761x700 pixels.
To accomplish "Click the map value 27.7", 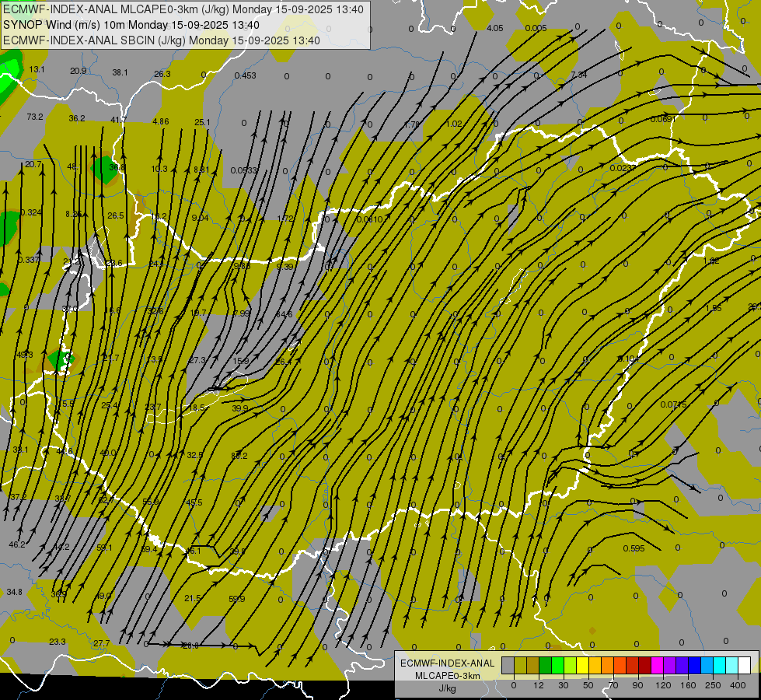I will coord(101,643).
